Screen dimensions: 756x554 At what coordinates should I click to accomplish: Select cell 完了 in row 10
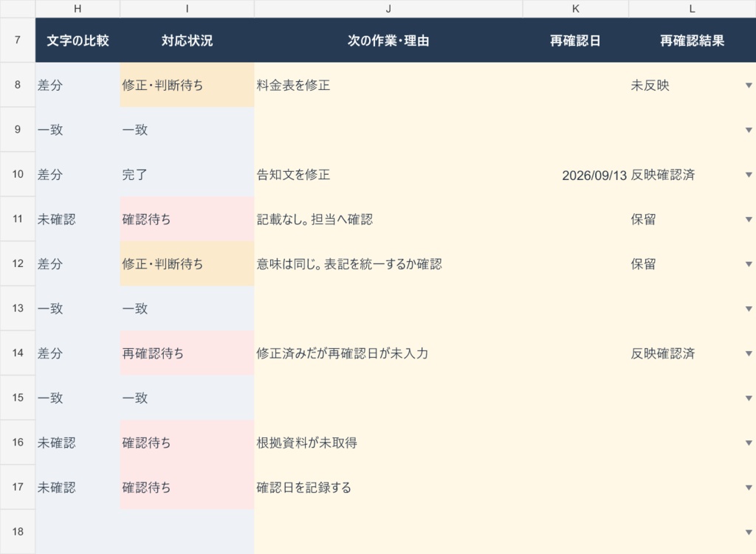tap(187, 174)
